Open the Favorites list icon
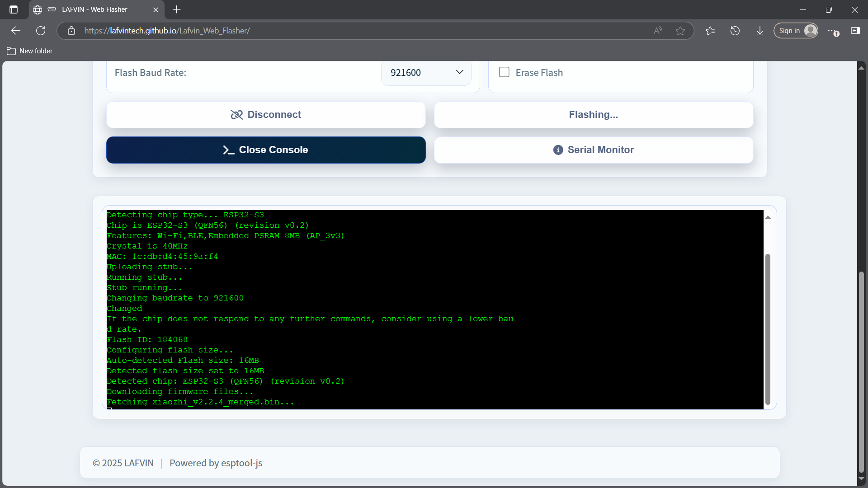Viewport: 868px width, 488px height. [x=710, y=31]
